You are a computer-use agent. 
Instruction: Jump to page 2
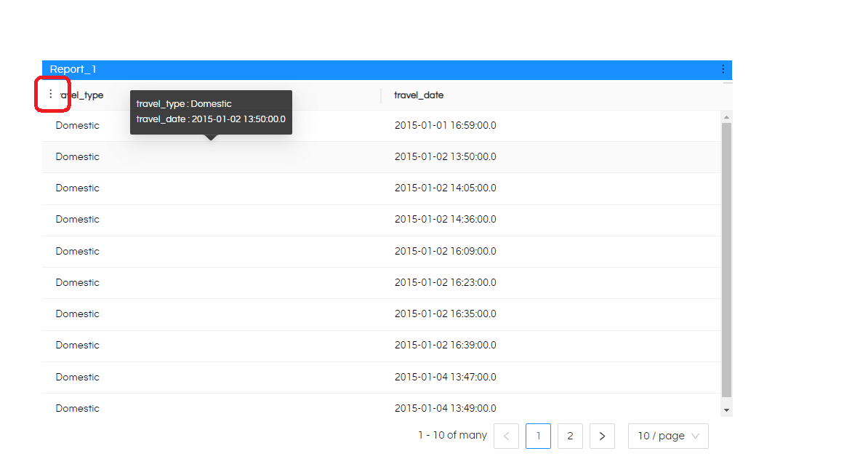(x=570, y=436)
